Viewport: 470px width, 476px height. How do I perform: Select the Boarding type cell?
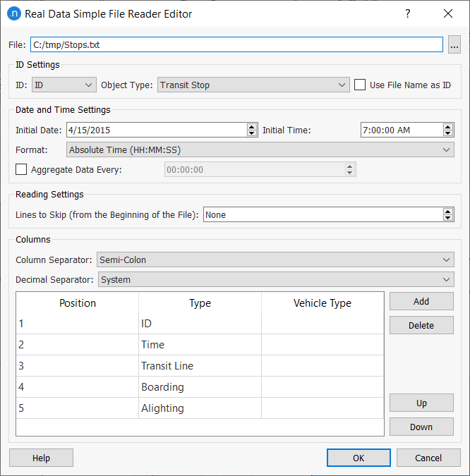coord(200,387)
